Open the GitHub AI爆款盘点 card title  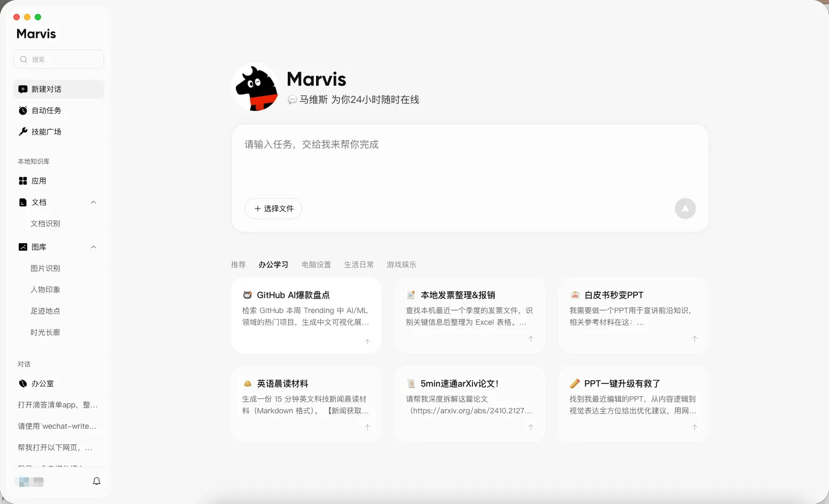[x=293, y=295]
